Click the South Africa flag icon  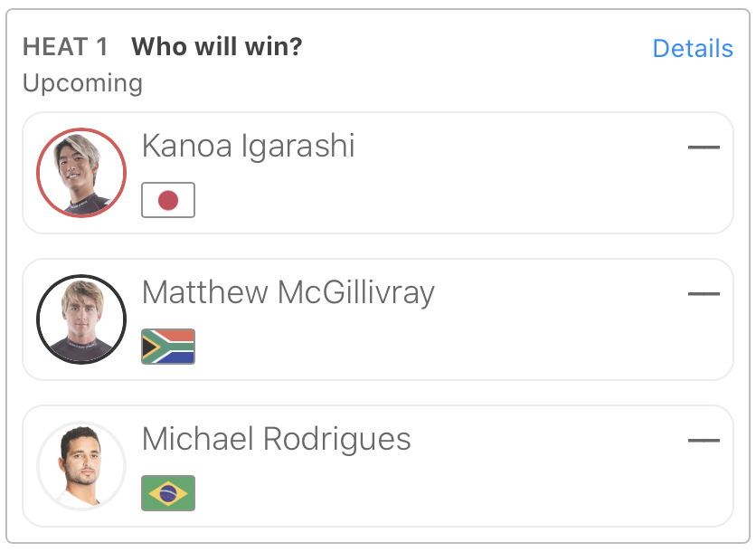[168, 347]
